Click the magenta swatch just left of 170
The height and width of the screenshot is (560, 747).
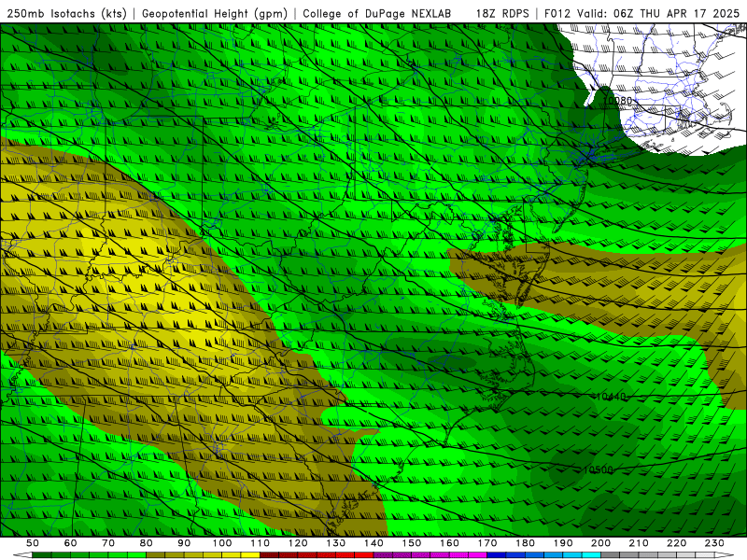(477, 554)
